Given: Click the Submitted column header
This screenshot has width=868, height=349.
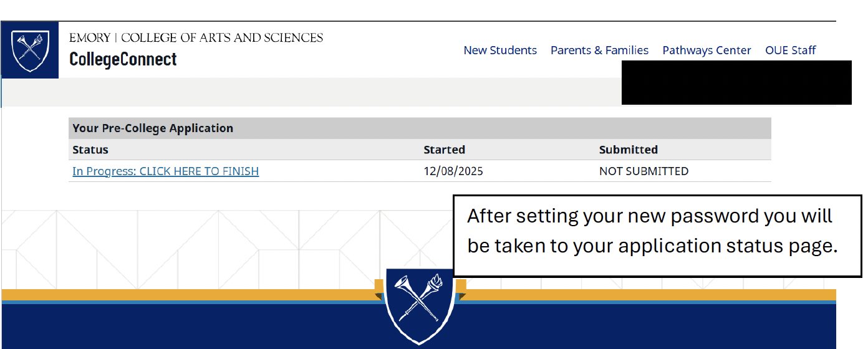Looking at the screenshot, I should coord(628,150).
